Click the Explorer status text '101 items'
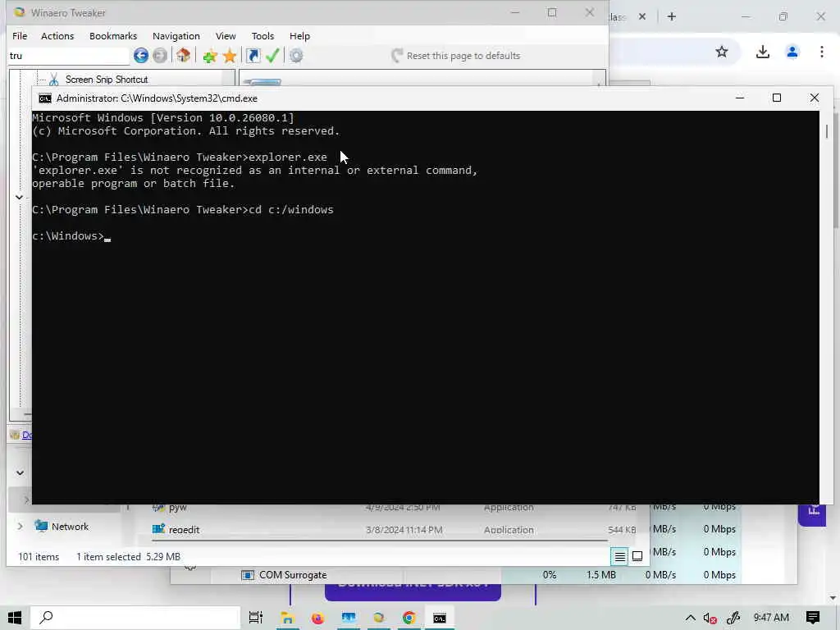This screenshot has height=630, width=840. tap(39, 557)
